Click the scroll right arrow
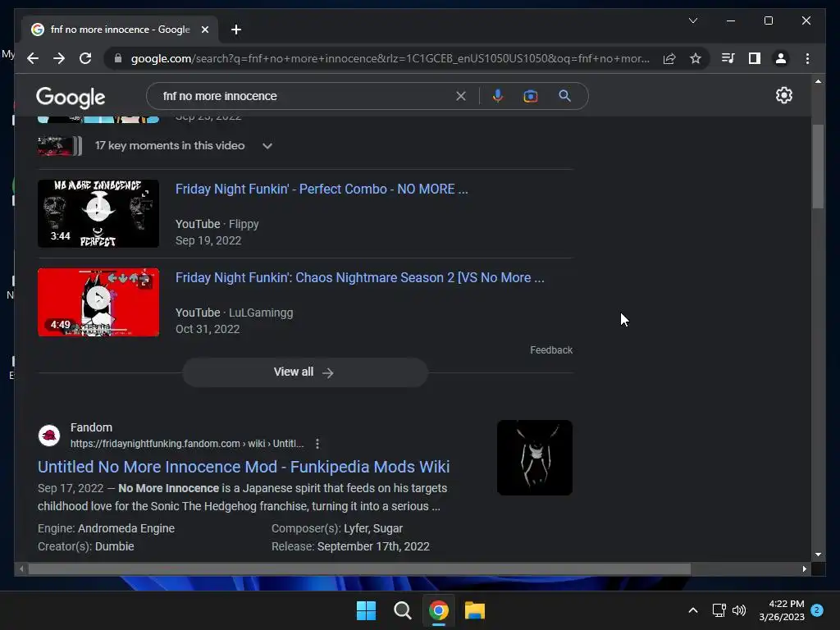Viewport: 840px width, 630px height. 804,569
